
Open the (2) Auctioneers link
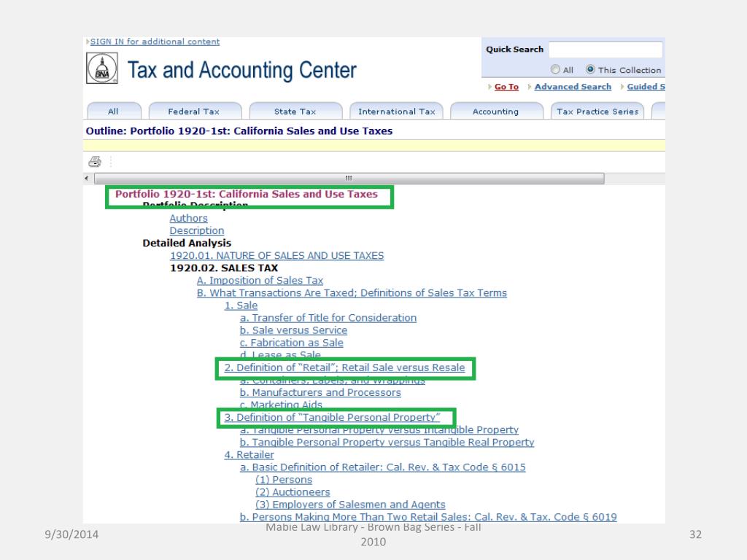click(293, 492)
